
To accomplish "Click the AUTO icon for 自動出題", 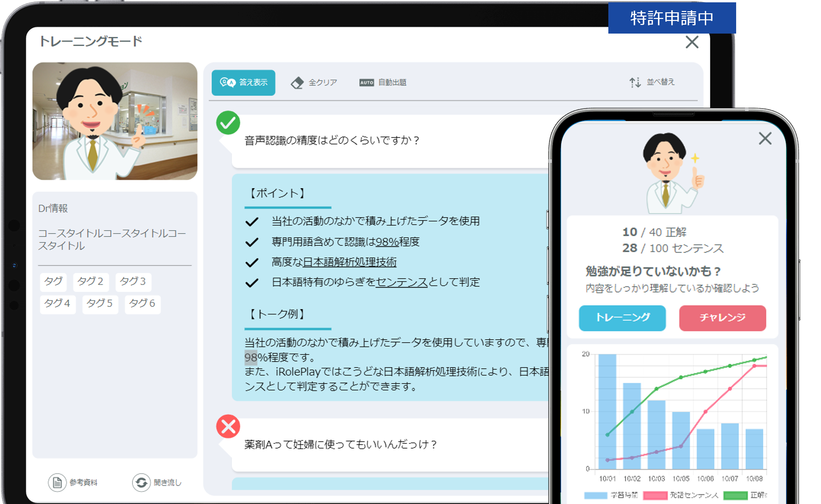I will tap(366, 83).
